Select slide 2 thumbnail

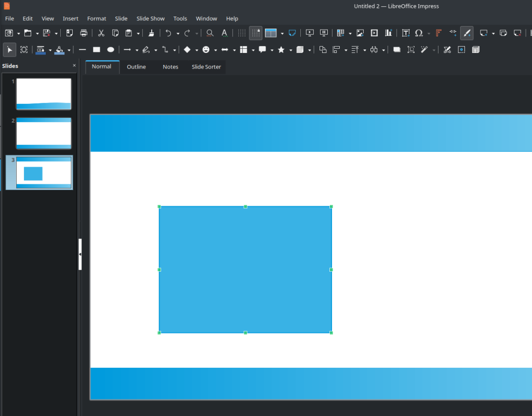coord(44,133)
